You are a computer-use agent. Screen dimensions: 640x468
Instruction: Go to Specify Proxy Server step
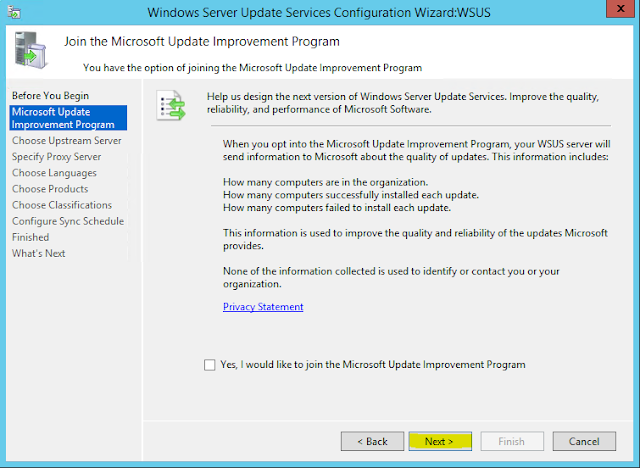[56, 157]
